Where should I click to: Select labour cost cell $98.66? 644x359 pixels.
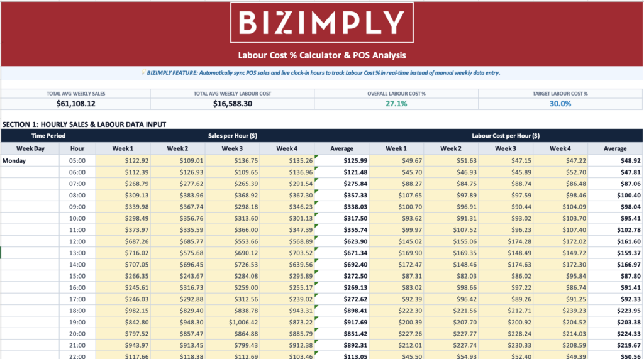pyautogui.click(x=450, y=287)
